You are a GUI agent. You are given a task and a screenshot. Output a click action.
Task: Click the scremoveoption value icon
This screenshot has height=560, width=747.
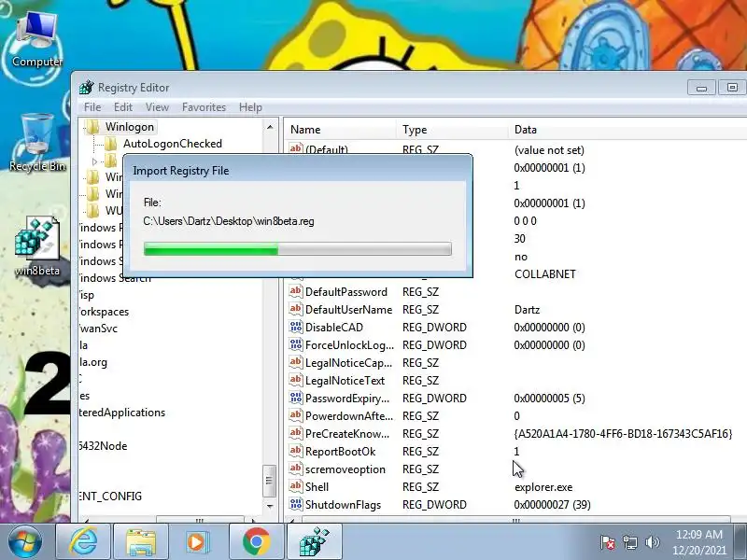click(295, 469)
